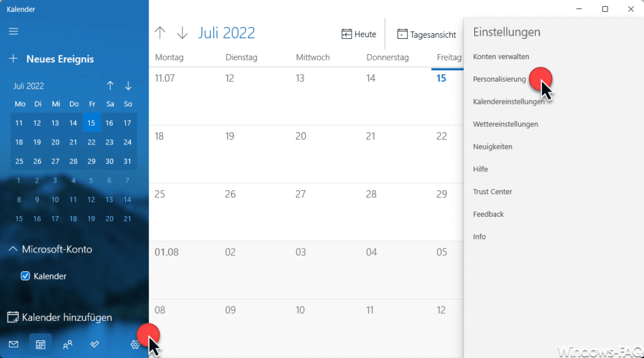The height and width of the screenshot is (358, 644).
Task: Select day 24 in mini calendar
Action: [x=127, y=142]
